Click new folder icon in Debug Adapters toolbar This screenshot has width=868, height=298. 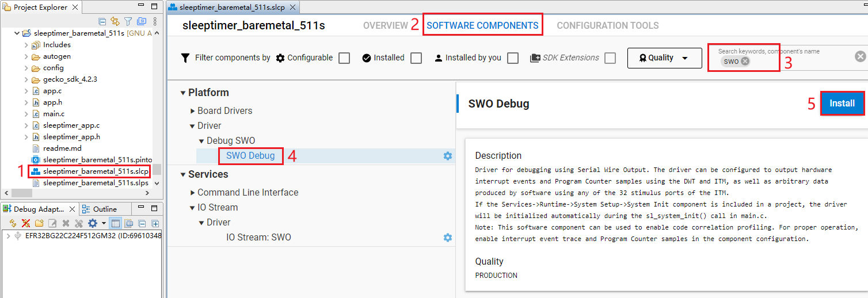[39, 223]
